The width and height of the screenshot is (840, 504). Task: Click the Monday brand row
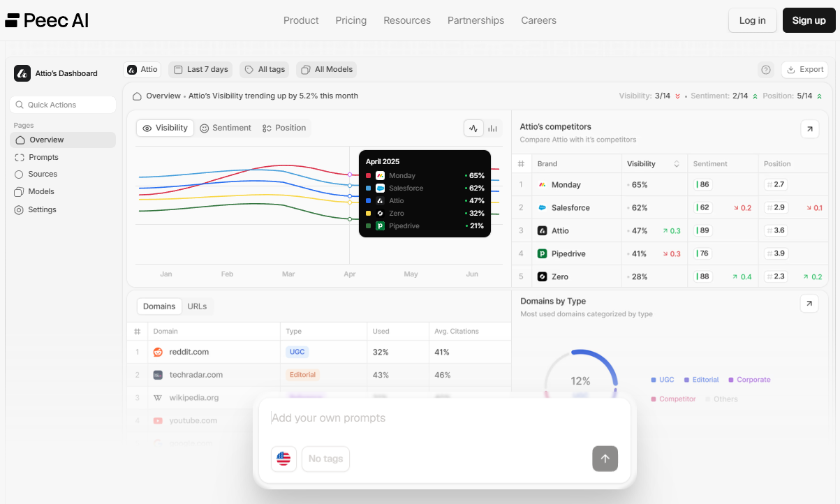tap(670, 185)
